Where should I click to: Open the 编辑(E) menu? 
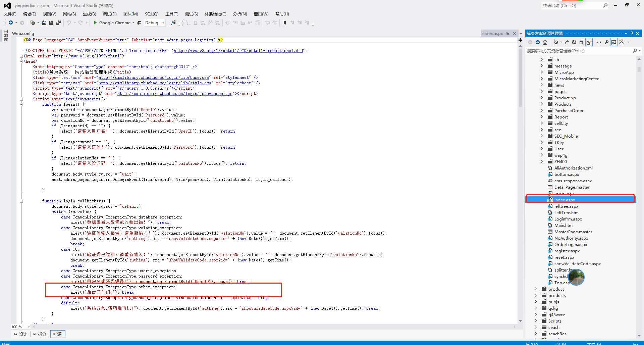tap(30, 14)
